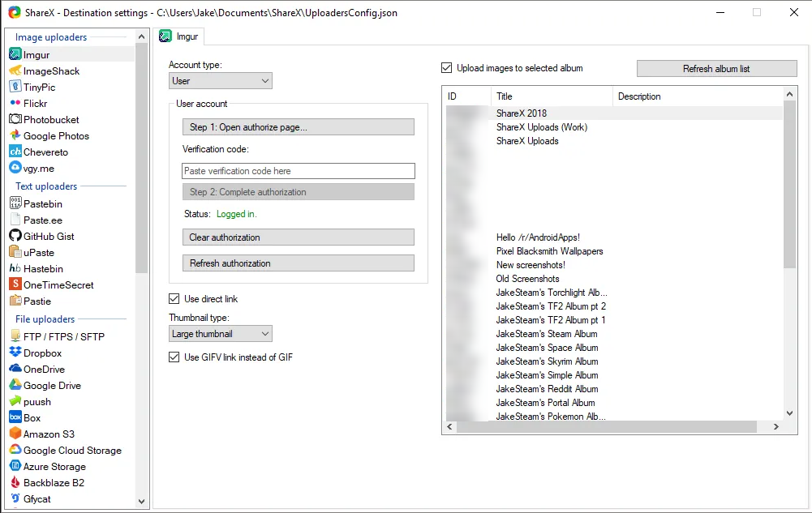Screen dimensions: 812x513
Task: Toggle the Use direct link checkbox
Action: pyautogui.click(x=174, y=299)
